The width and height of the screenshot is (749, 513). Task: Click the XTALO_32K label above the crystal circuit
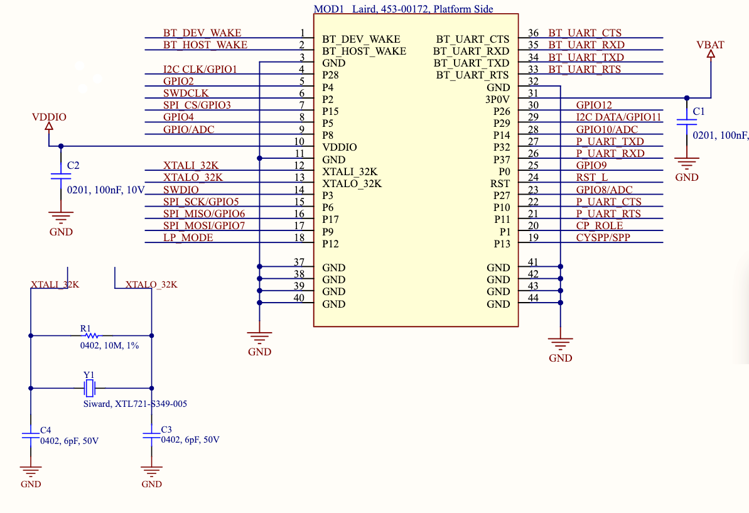tap(151, 285)
